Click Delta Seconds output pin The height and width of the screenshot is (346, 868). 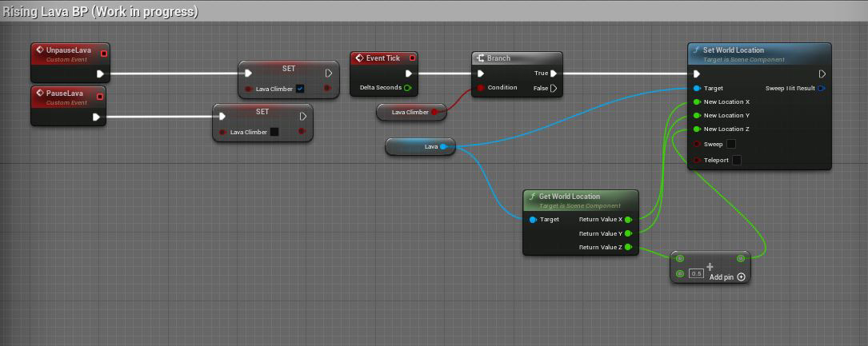point(407,87)
